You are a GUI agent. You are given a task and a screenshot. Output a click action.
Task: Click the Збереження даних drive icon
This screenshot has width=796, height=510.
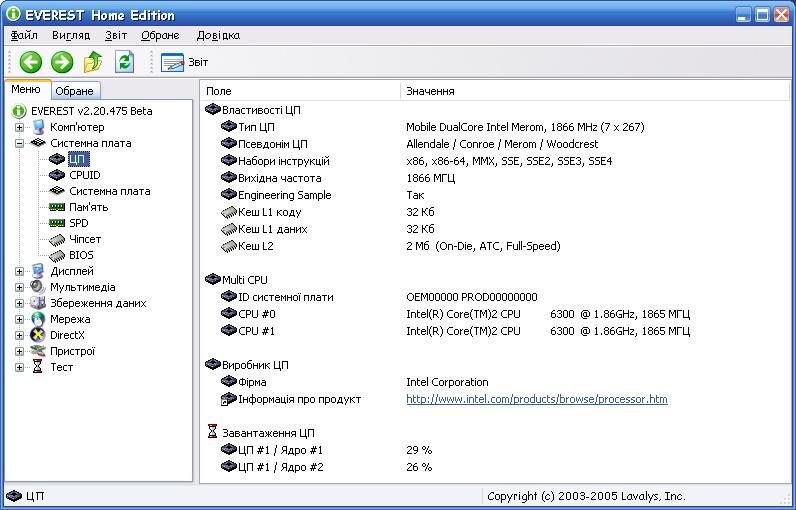[38, 303]
